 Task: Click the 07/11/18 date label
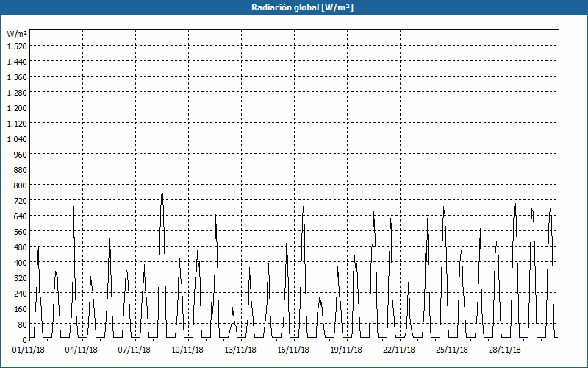135,350
